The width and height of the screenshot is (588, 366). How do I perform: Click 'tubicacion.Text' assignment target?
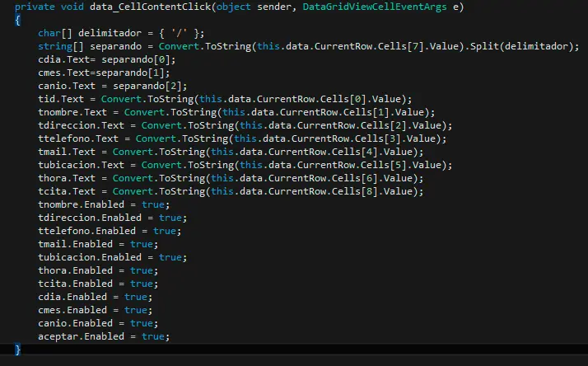(81, 165)
